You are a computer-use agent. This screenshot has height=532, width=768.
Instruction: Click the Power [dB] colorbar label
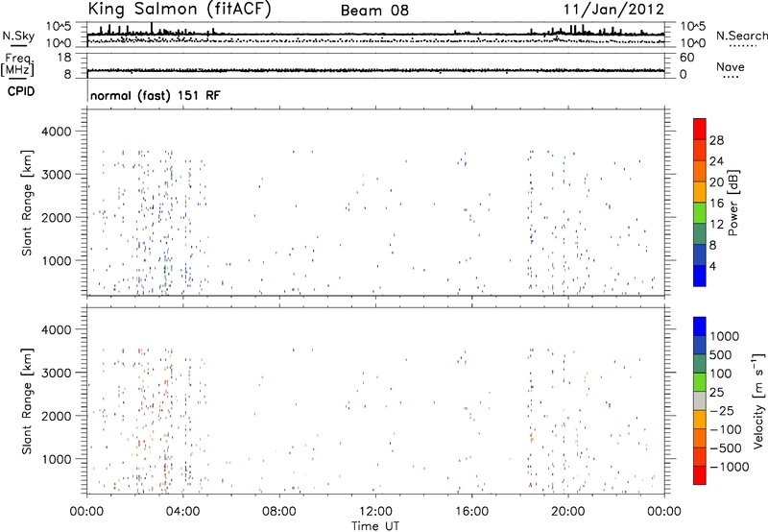(732, 203)
